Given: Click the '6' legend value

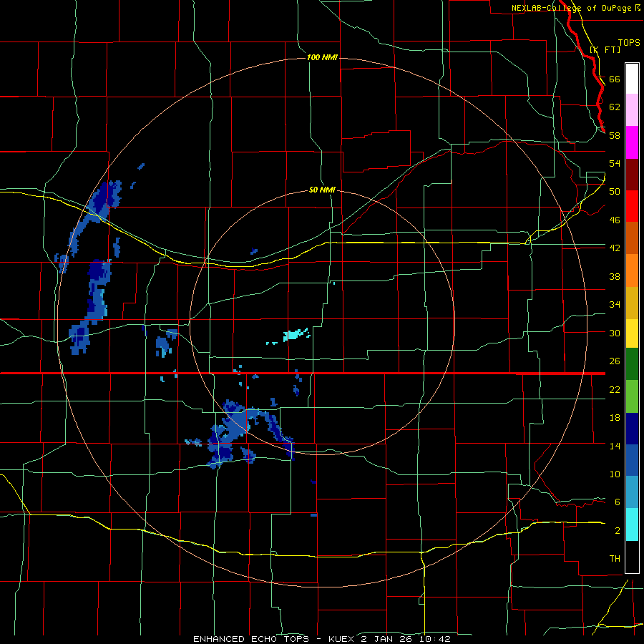Looking at the screenshot, I should coord(618,502).
